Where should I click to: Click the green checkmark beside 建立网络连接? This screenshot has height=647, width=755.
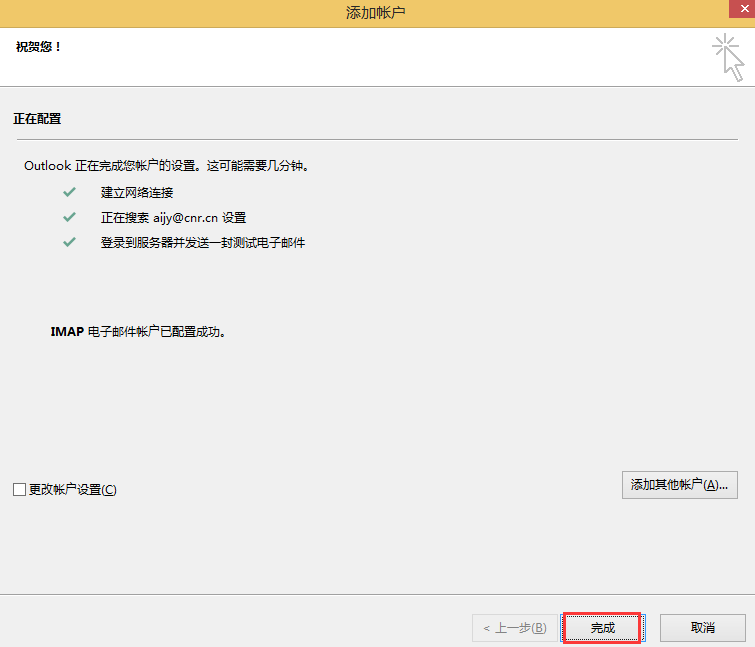pyautogui.click(x=69, y=192)
